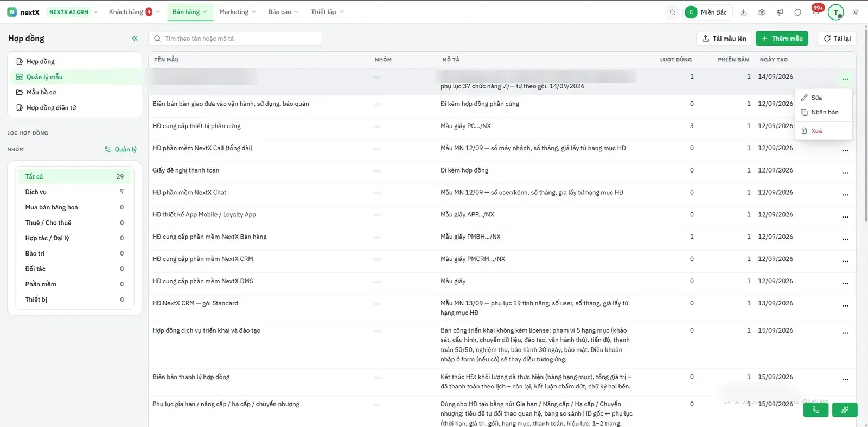
Task: Expand the Marketing menu dropdown
Action: point(238,12)
